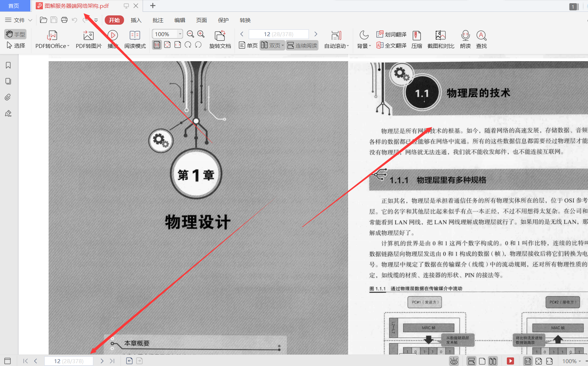
Task: Toggle 双页 two-page view
Action: [270, 45]
